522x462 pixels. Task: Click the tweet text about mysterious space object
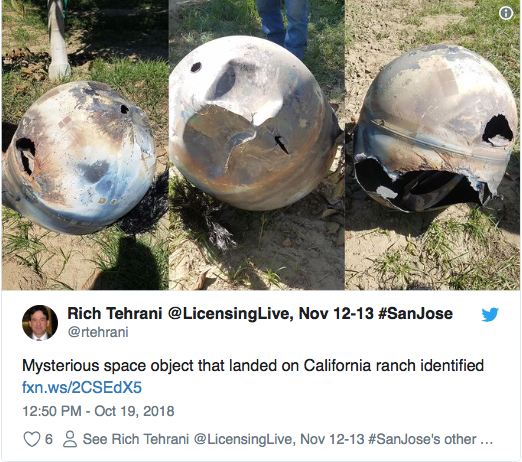tap(253, 366)
